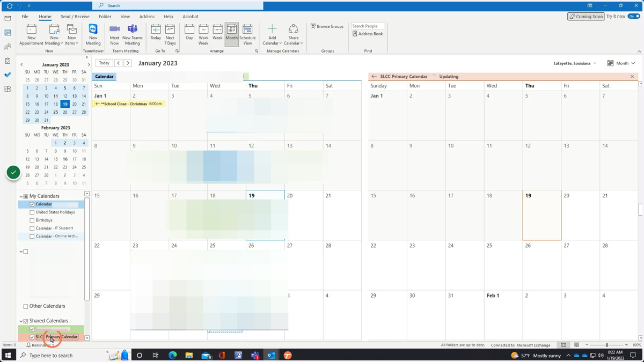Click the New Meeting button in New group
644x362 pixels.
[54, 35]
